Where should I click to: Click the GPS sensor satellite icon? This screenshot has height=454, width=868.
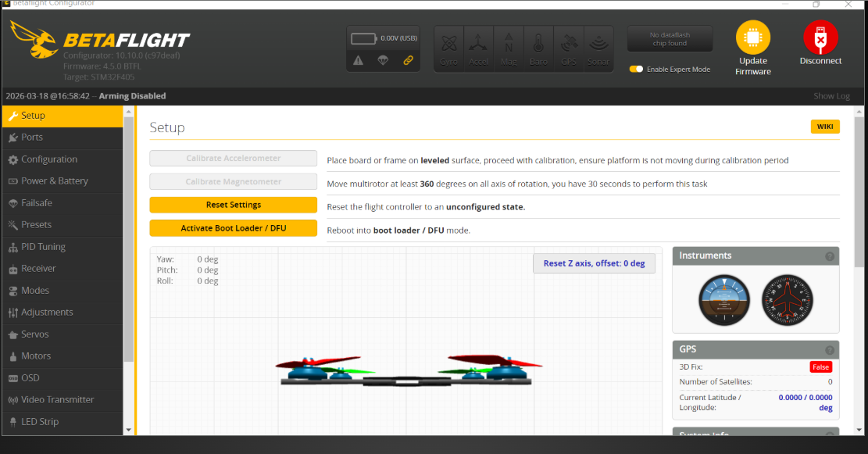click(x=568, y=44)
